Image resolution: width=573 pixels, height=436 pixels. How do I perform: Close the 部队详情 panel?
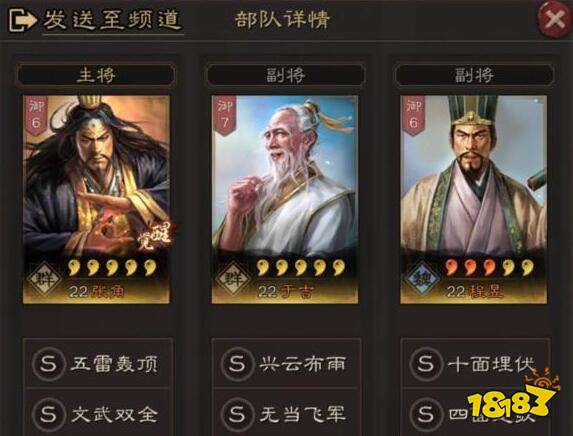point(554,20)
